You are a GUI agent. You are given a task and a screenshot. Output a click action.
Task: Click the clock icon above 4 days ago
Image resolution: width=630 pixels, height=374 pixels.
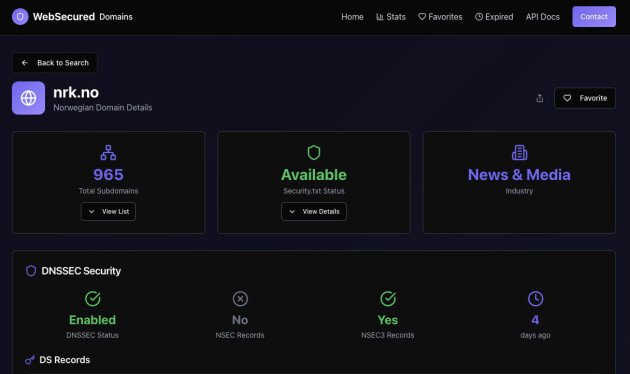[x=536, y=299]
